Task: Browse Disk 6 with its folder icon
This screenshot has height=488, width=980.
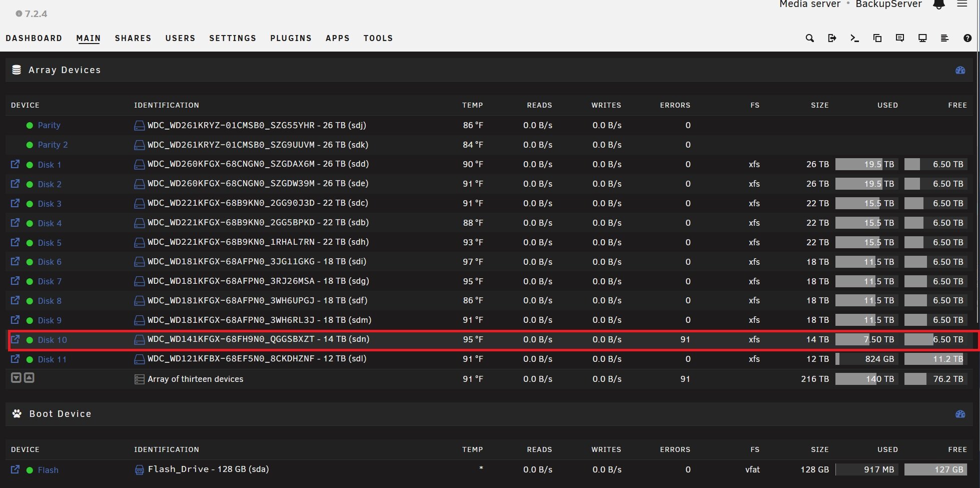Action: (x=15, y=261)
